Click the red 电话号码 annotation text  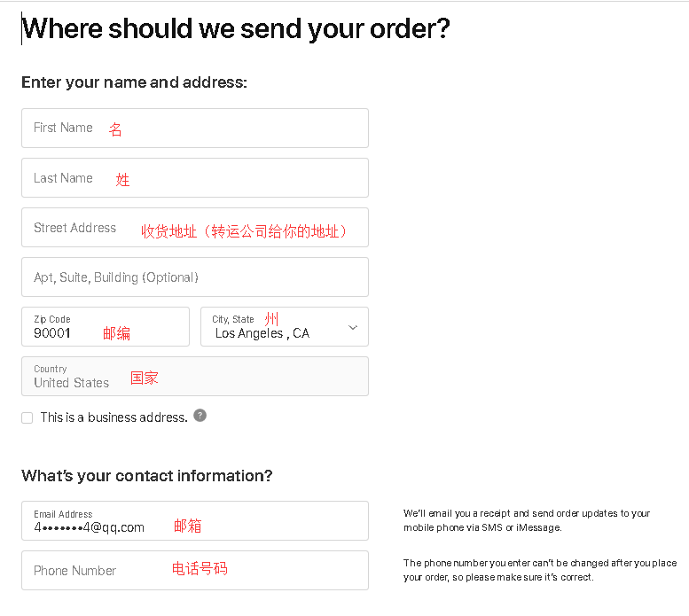coord(200,569)
